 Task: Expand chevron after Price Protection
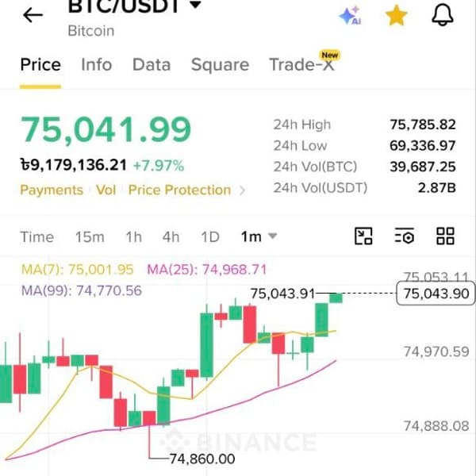[242, 190]
